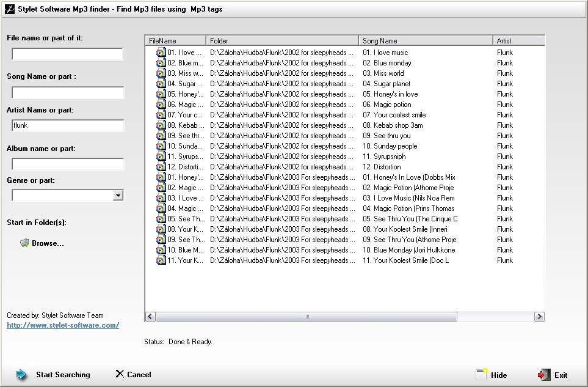
Task: Click the horizontal scrollbar thumb
Action: pos(307,317)
